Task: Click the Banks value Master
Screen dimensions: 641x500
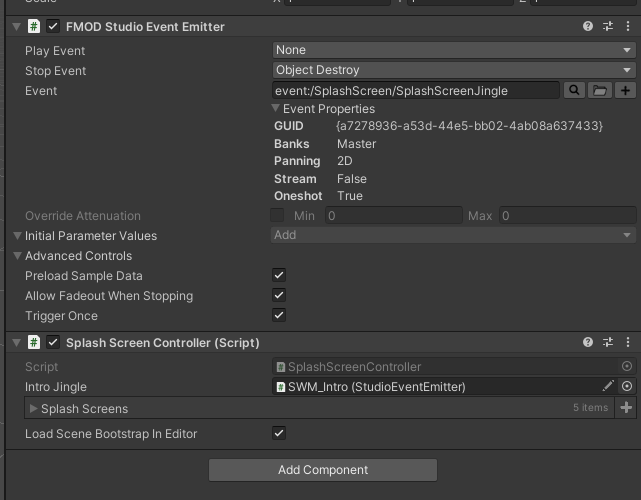Action: [356, 144]
